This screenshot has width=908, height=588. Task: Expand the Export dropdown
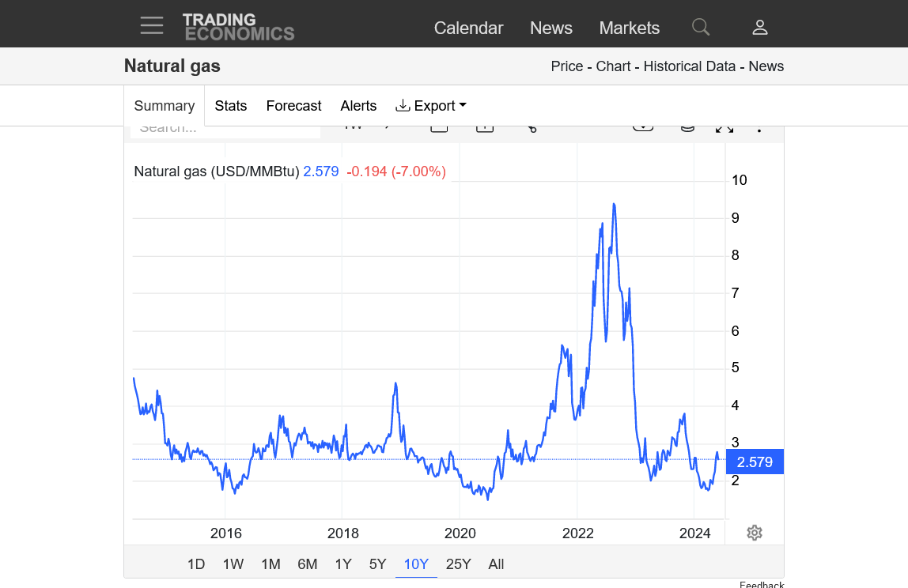(431, 106)
